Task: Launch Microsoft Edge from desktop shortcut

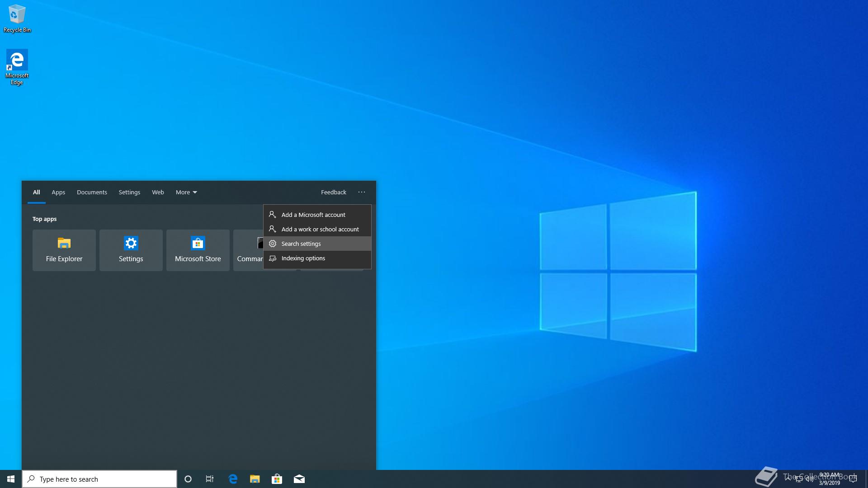Action: [x=17, y=67]
